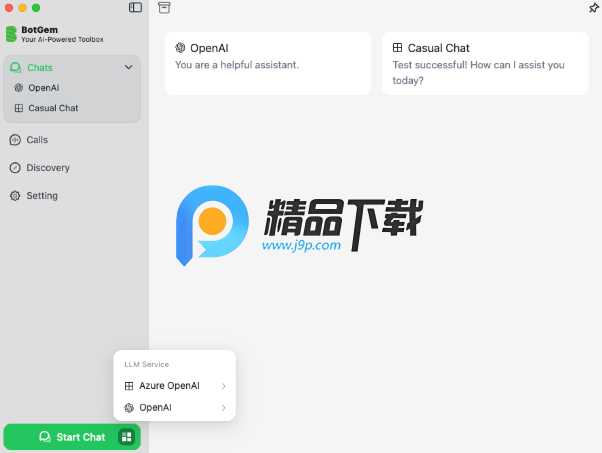This screenshot has width=602, height=453.
Task: Open the archive box icon
Action: pyautogui.click(x=164, y=8)
